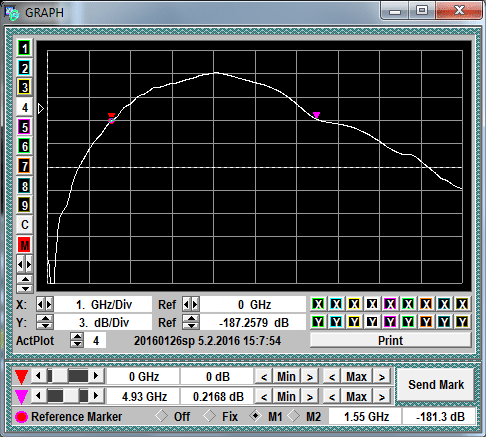Click the X GHz/Div left-right stepper

[44, 304]
